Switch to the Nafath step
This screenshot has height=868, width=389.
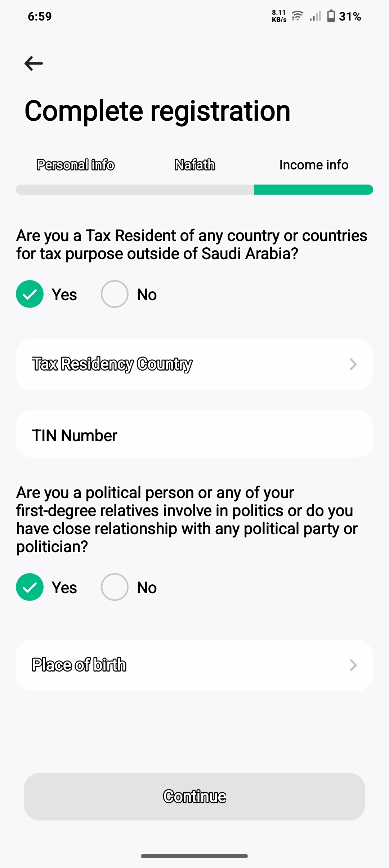pos(195,165)
